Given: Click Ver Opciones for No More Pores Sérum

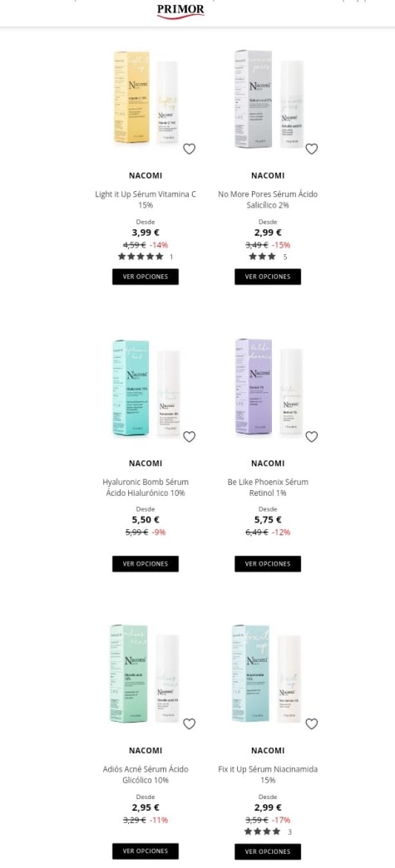Looking at the screenshot, I should click(268, 277).
